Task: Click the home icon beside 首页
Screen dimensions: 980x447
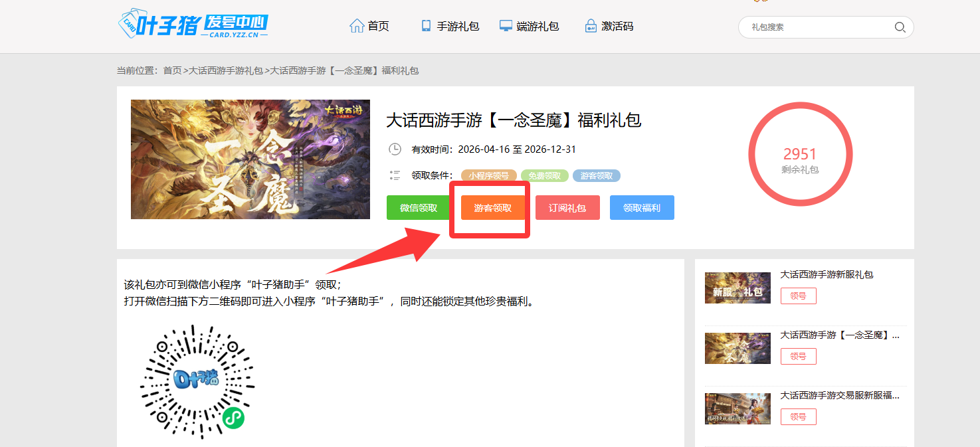Action: pos(357,26)
